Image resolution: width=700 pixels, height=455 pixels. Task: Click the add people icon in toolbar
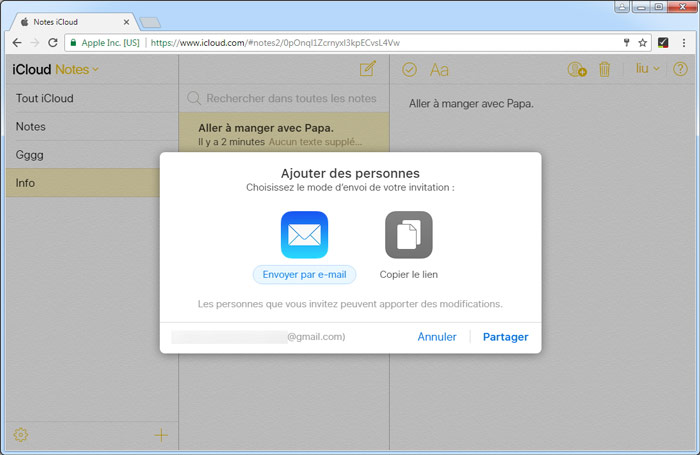(x=576, y=70)
